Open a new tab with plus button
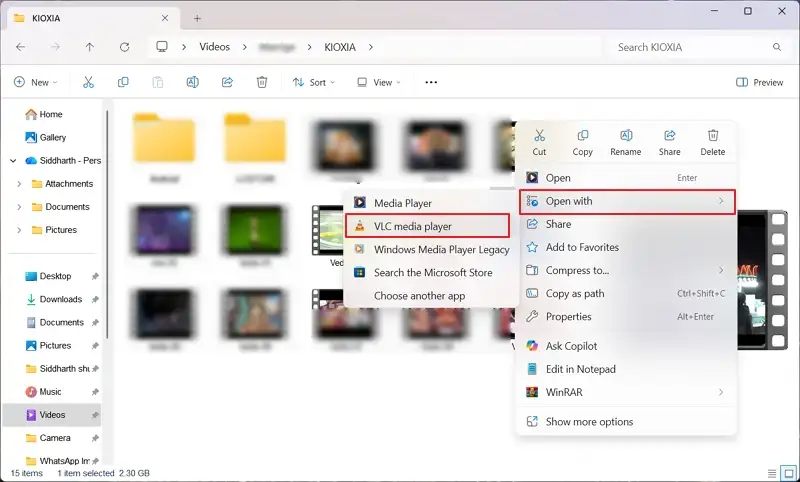The width and height of the screenshot is (800, 482). tap(197, 18)
